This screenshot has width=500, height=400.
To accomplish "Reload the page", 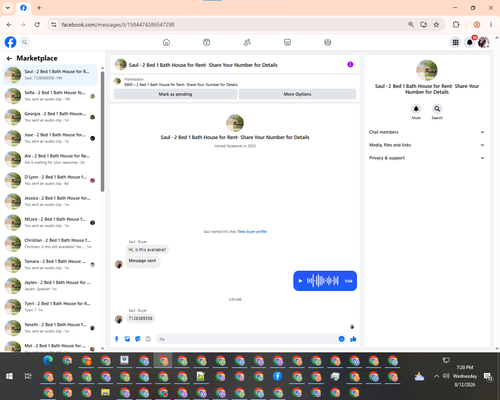I will click(x=37, y=25).
